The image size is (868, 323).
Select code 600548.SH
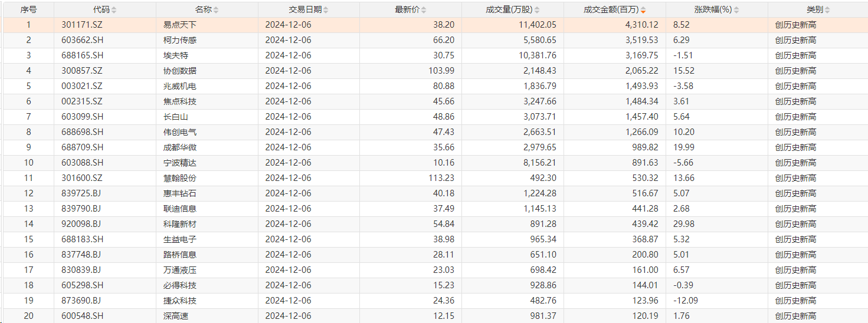tap(82, 316)
